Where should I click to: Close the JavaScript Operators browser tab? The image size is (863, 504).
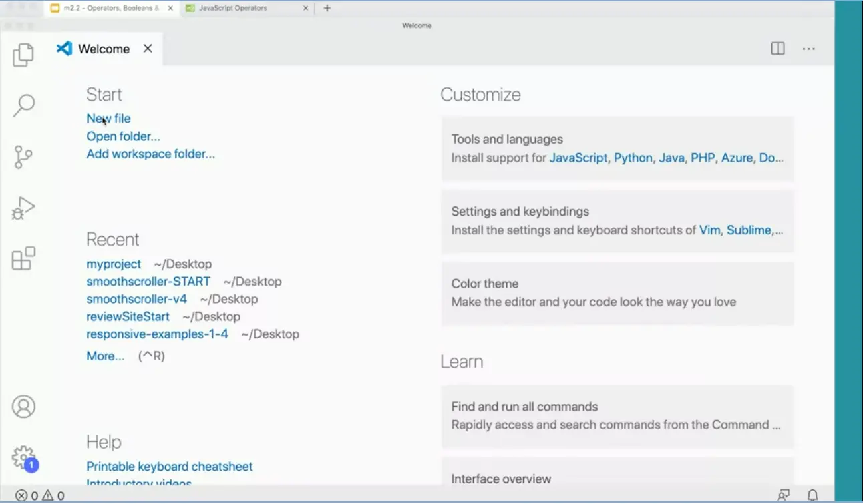tap(306, 8)
